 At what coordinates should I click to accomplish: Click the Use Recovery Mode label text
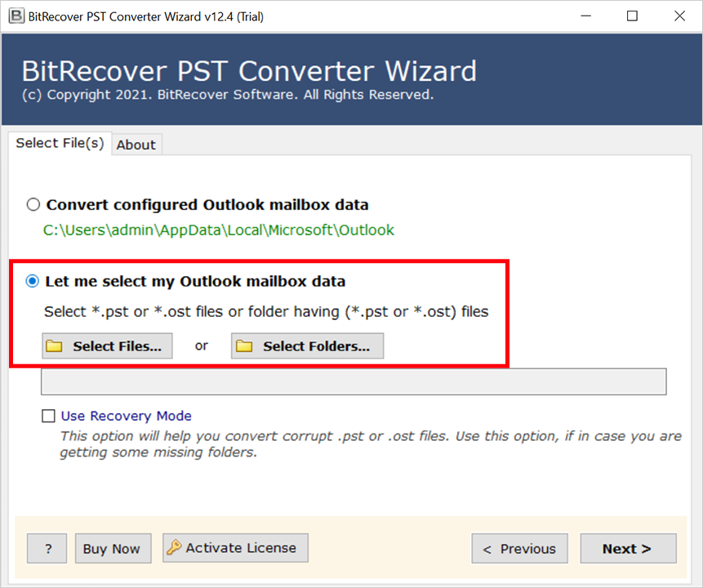127,416
